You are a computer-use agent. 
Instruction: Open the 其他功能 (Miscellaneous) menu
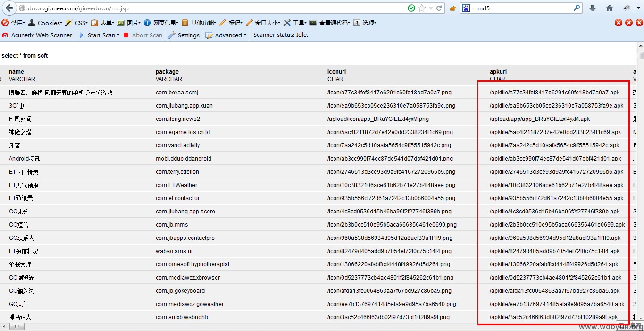pos(199,23)
